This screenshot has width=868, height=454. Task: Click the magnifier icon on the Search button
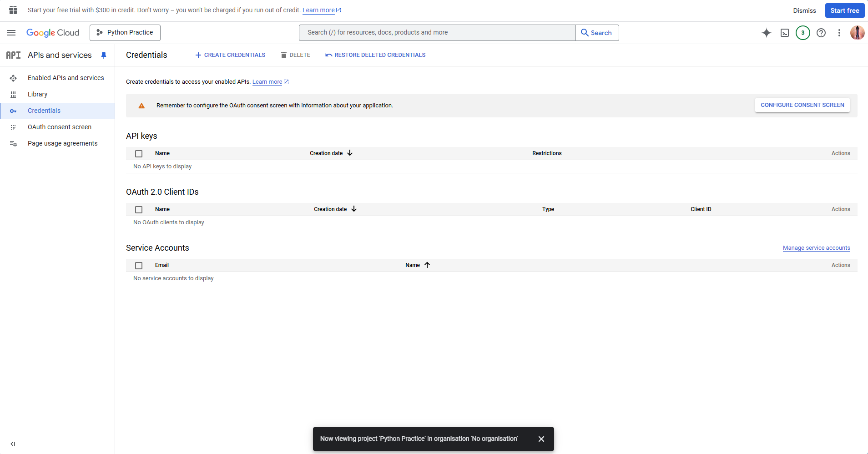pos(585,33)
